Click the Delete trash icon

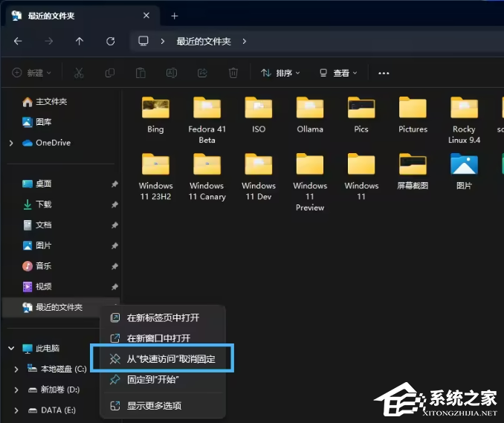pyautogui.click(x=233, y=73)
